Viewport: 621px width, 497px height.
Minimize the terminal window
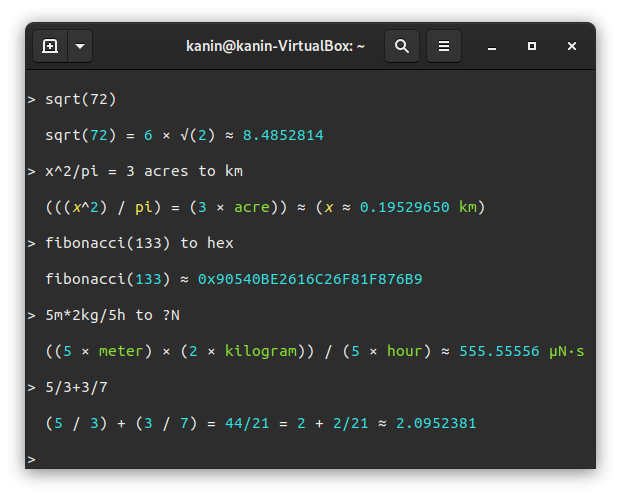click(x=492, y=47)
